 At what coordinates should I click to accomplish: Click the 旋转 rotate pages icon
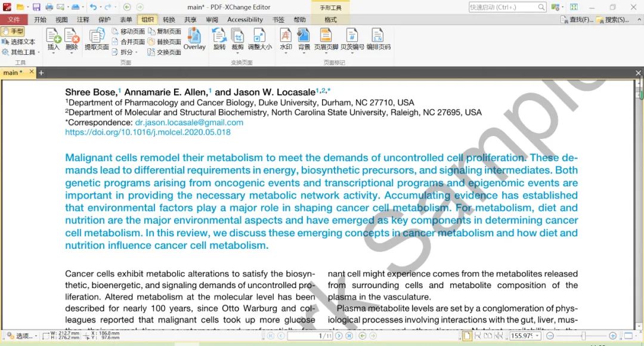coord(219,39)
